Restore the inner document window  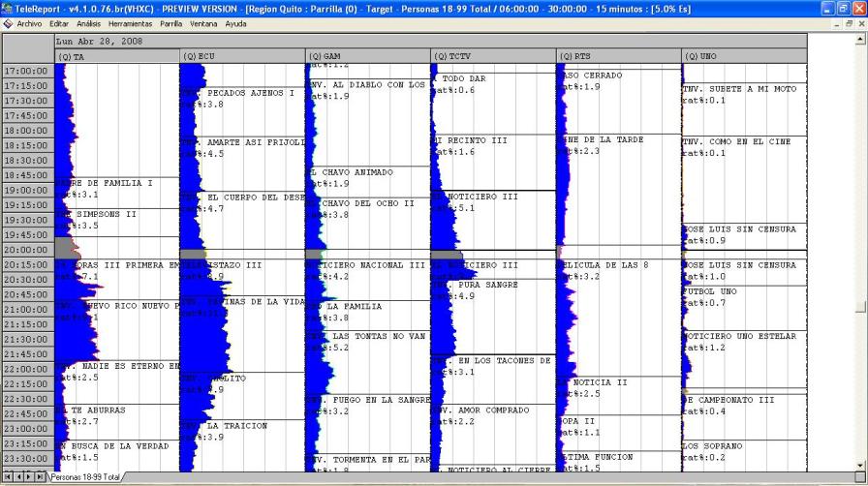click(x=849, y=24)
